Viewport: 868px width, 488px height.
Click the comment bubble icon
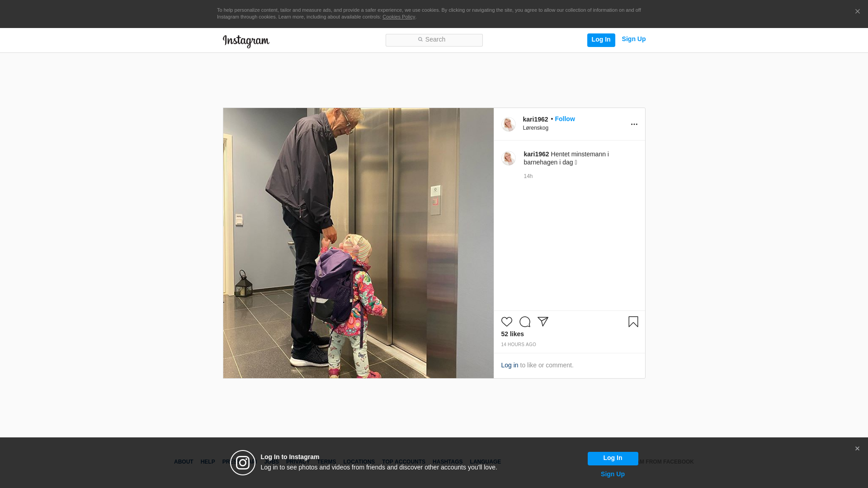tap(524, 322)
